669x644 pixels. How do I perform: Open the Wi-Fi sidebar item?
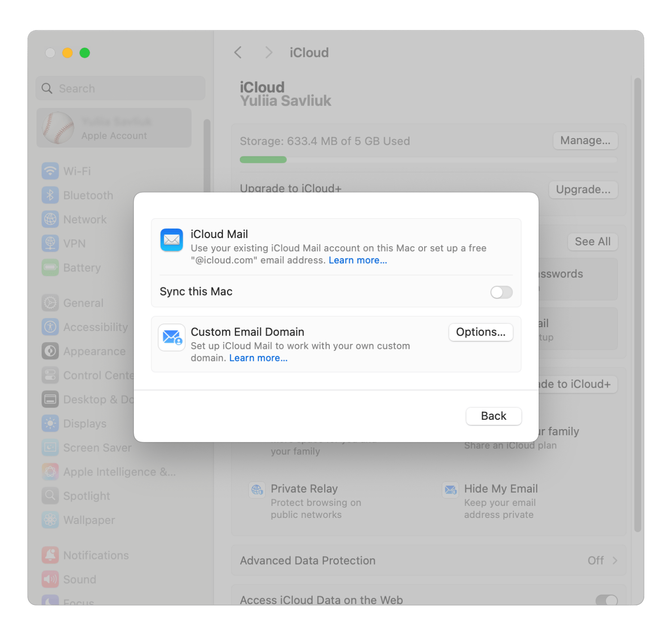click(x=114, y=171)
